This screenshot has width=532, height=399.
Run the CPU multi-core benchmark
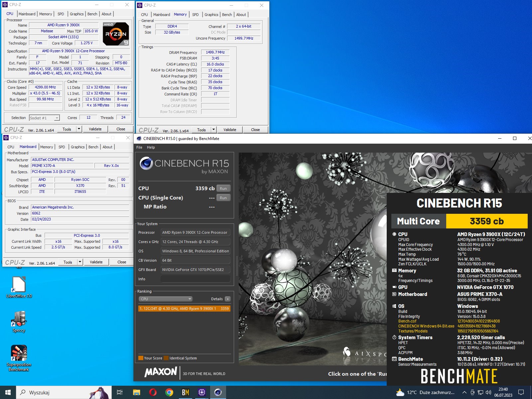point(223,189)
